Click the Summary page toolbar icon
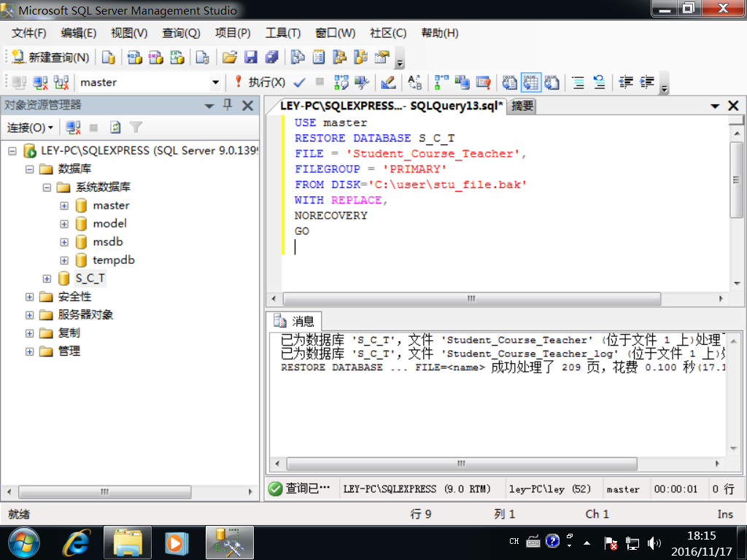747x560 pixels. (x=319, y=58)
